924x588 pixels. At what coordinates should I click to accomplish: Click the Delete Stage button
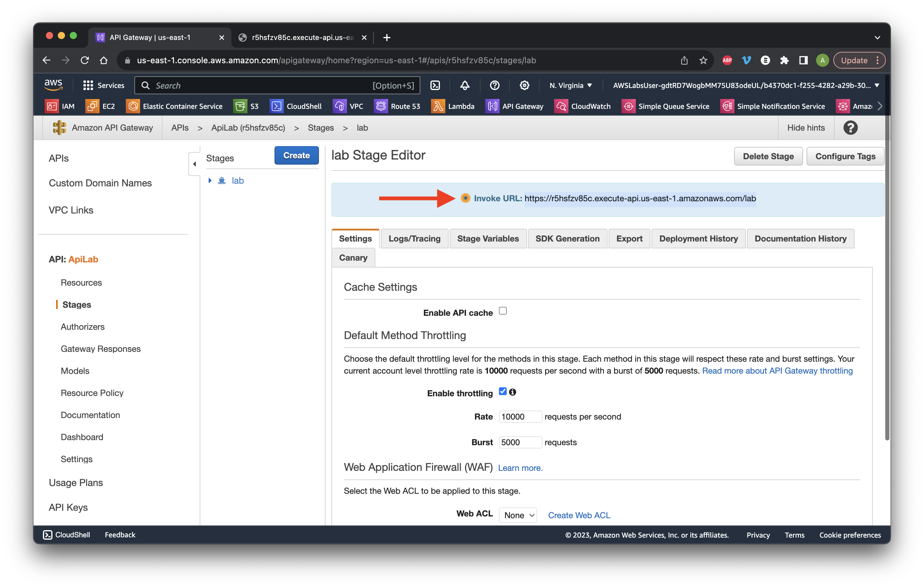pos(768,156)
